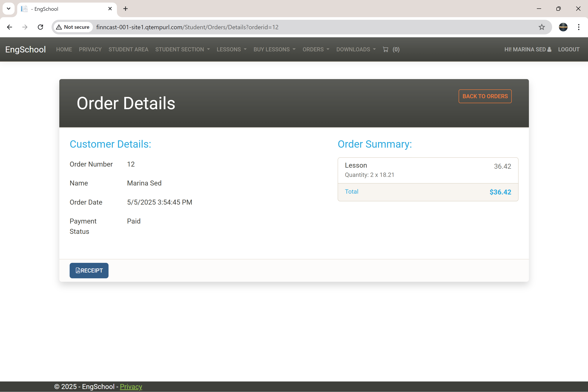Open the Privacy link in the footer
The width and height of the screenshot is (588, 392).
(131, 386)
